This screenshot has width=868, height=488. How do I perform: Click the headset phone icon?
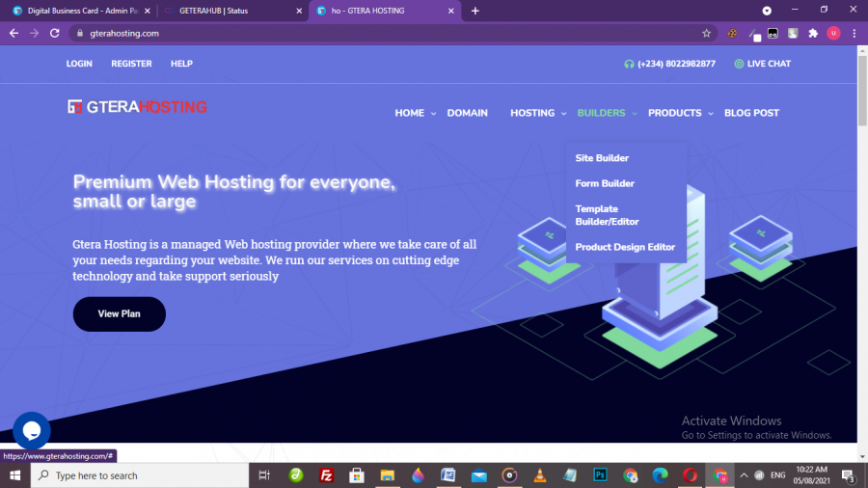629,64
